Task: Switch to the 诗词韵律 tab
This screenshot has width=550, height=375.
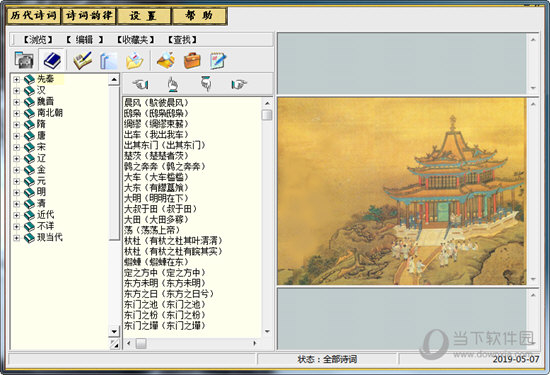Action: point(89,16)
